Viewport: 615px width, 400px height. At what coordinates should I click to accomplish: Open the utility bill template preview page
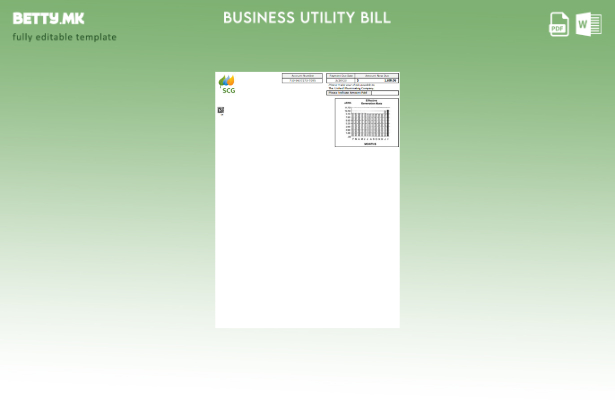pos(307,230)
